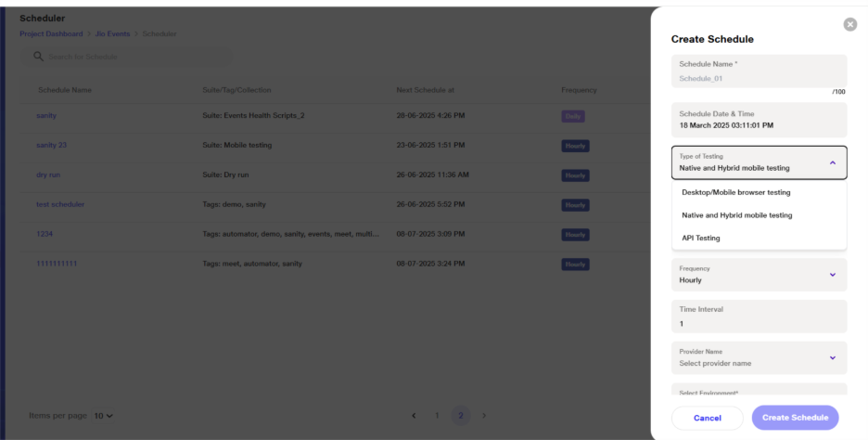Click Hourly badge in sanity 23 row
This screenshot has height=440, width=868.
pyautogui.click(x=575, y=146)
